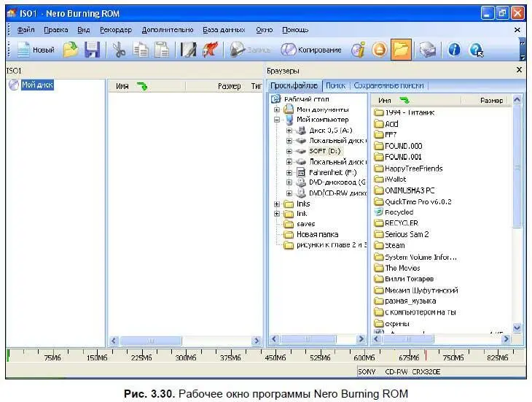
Task: Click the orange disc burn icon
Action: pos(379,50)
